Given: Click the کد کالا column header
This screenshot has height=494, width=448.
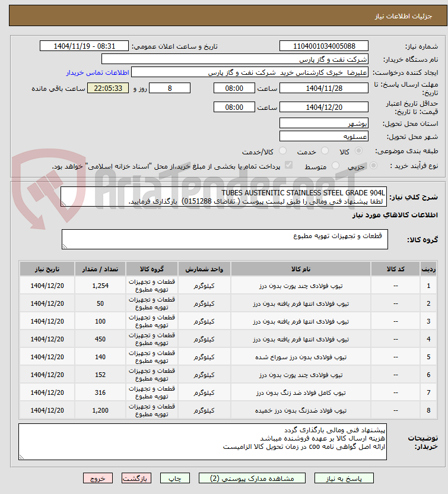Looking at the screenshot, I should (395, 269).
